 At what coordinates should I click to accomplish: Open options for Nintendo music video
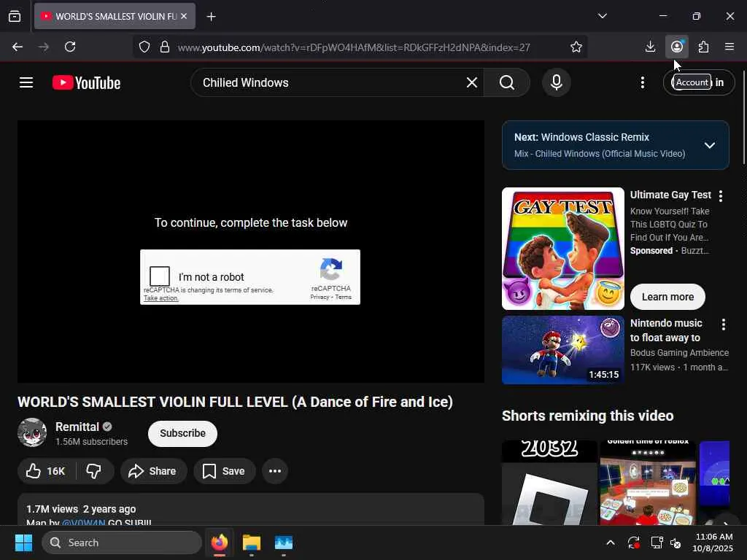[x=723, y=324]
